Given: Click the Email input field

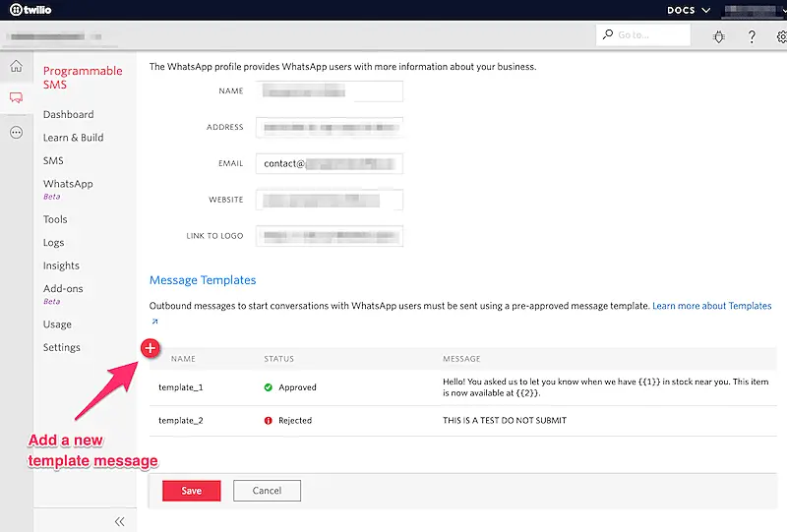Looking at the screenshot, I should [329, 163].
